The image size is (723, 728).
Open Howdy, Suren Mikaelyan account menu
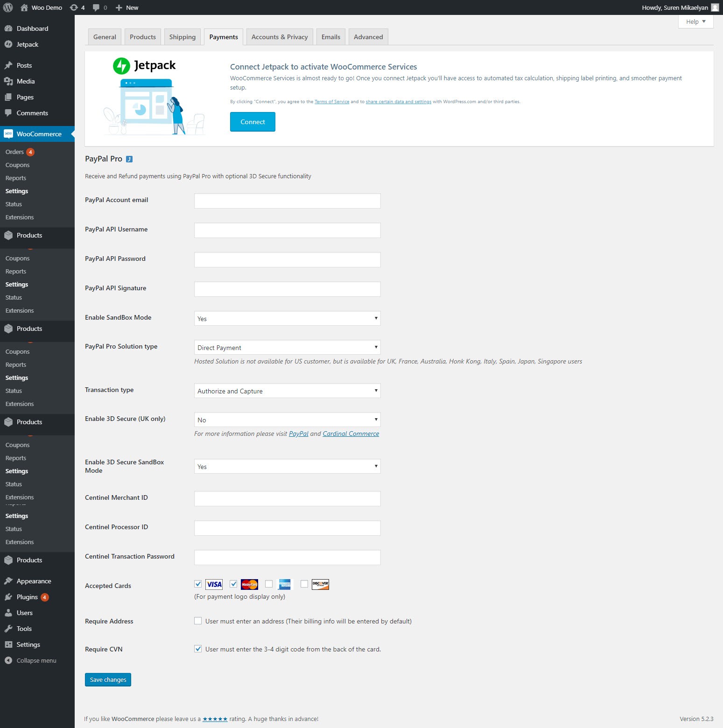point(680,7)
